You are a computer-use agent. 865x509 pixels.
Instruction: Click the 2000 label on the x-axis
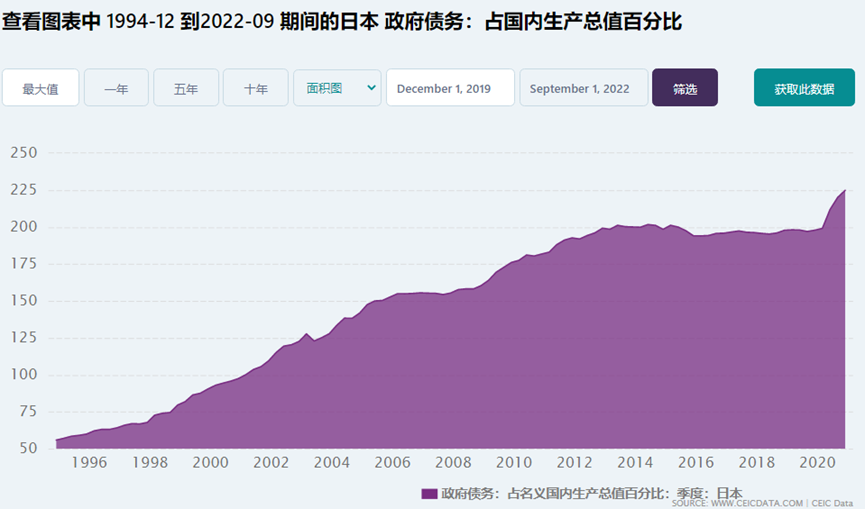point(210,462)
